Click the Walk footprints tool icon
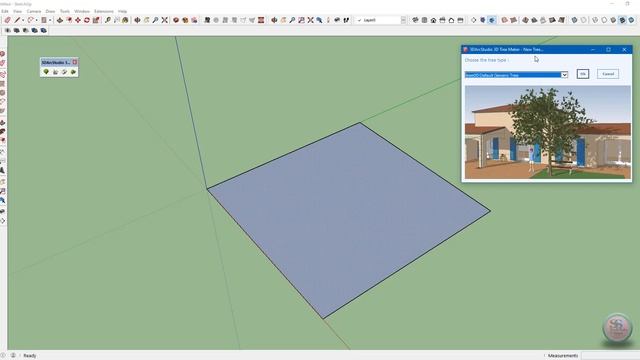640x360 pixels. (346, 20)
